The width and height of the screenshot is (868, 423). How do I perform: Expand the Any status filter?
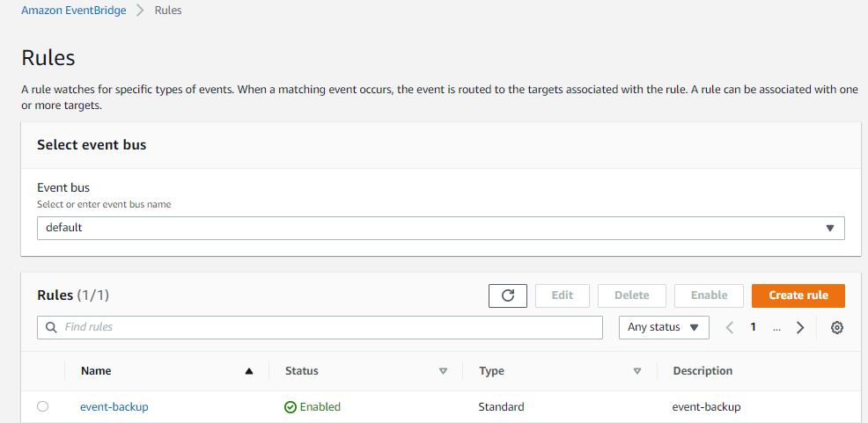coord(664,327)
